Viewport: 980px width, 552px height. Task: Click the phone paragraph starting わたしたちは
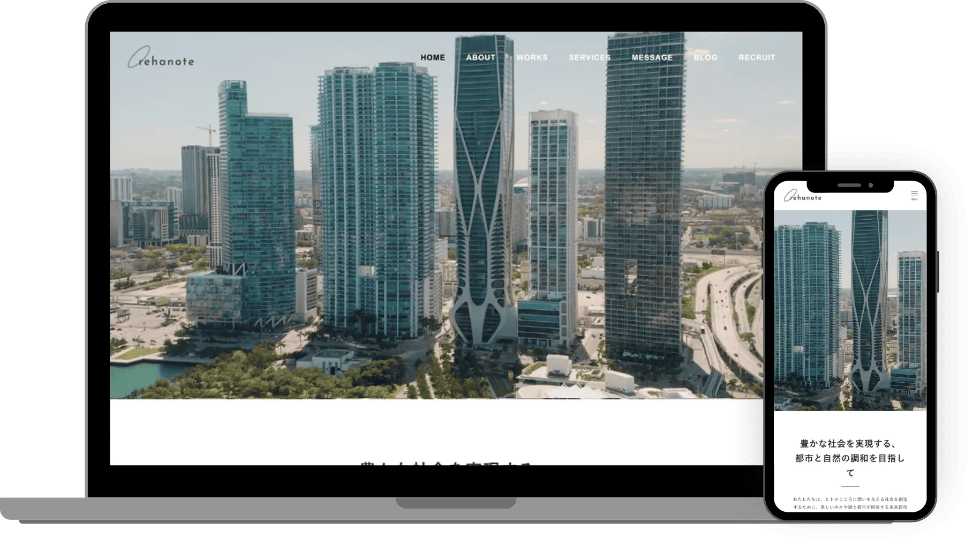(850, 503)
